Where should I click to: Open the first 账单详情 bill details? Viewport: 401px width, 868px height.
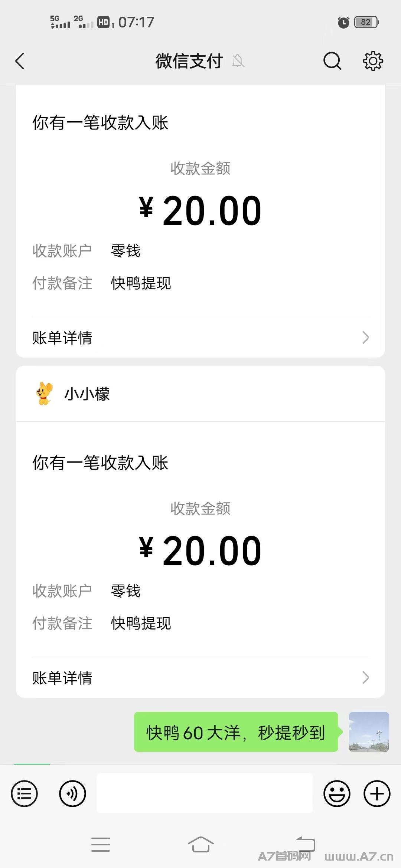click(62, 338)
